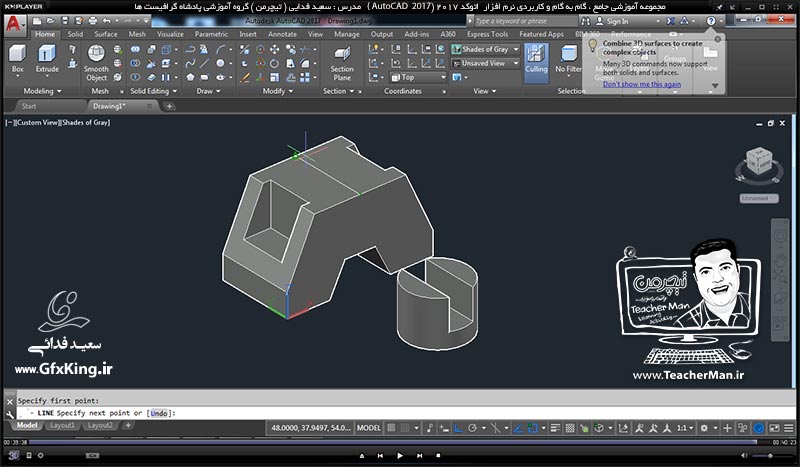Switch to the Surface ribbon tab
Screen dimensions: 800x467
coord(106,34)
